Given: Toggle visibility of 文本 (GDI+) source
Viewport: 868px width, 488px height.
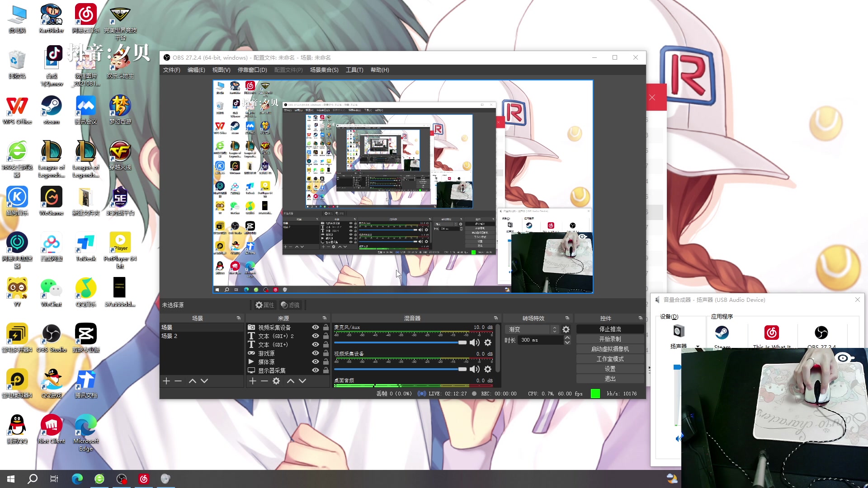Looking at the screenshot, I should 316,344.
